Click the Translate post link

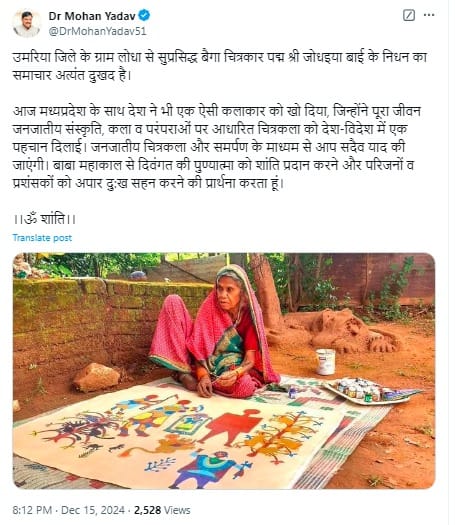point(42,238)
